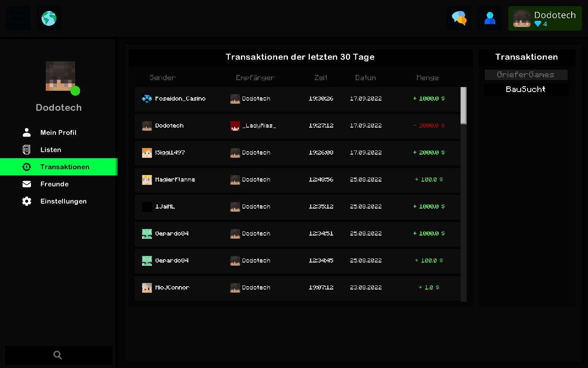Click the search magnifier at sidebar bottom
This screenshot has height=368, width=588.
tap(58, 355)
